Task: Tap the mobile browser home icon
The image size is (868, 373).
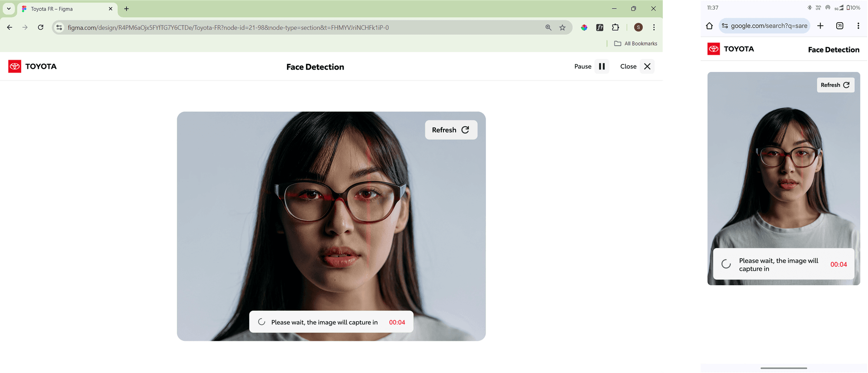Action: (709, 26)
